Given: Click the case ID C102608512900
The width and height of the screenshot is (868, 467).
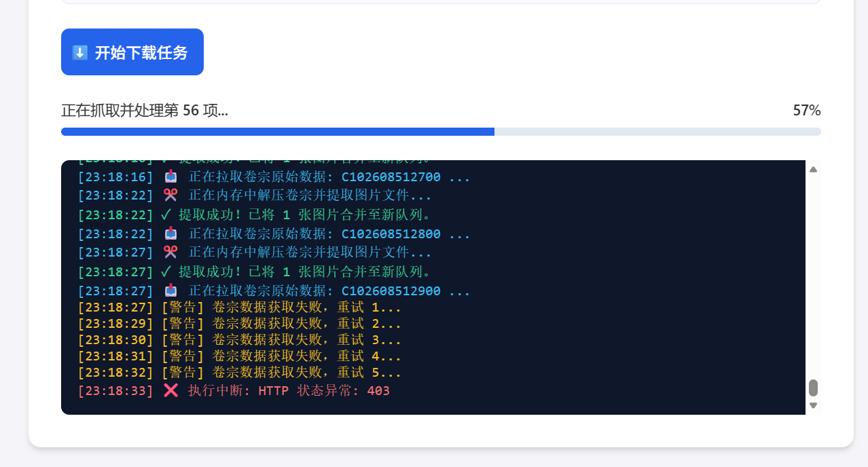Looking at the screenshot, I should 391,291.
